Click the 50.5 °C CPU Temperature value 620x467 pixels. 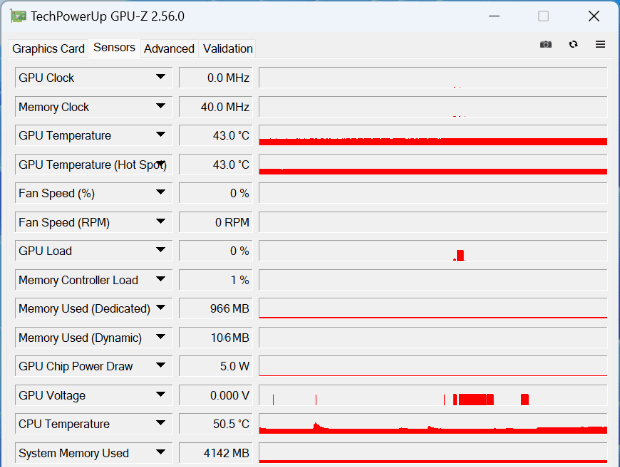tap(215, 424)
